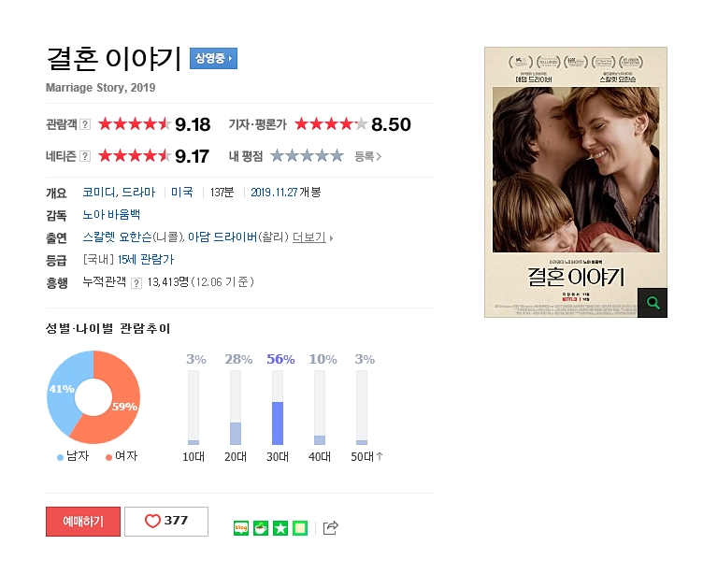Viewport: 703px width, 588px height.
Task: Click help icon next to 누적관객
Action: tap(136, 283)
